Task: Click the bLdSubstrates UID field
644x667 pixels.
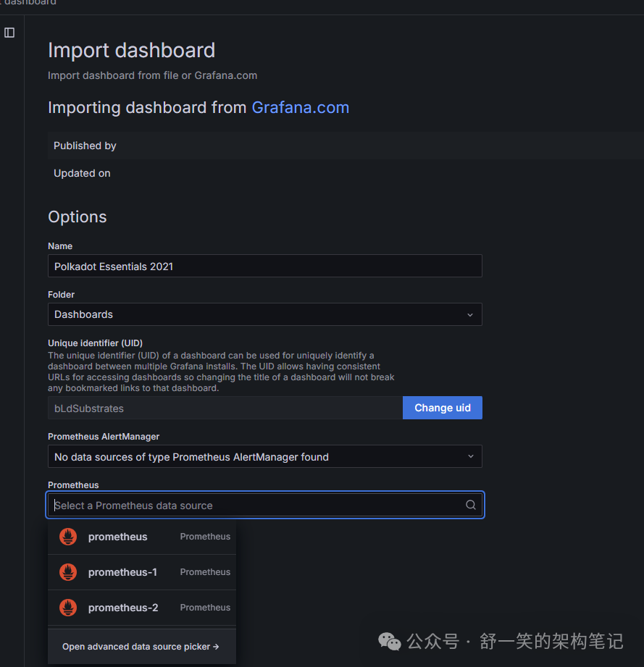Action: pyautogui.click(x=225, y=408)
